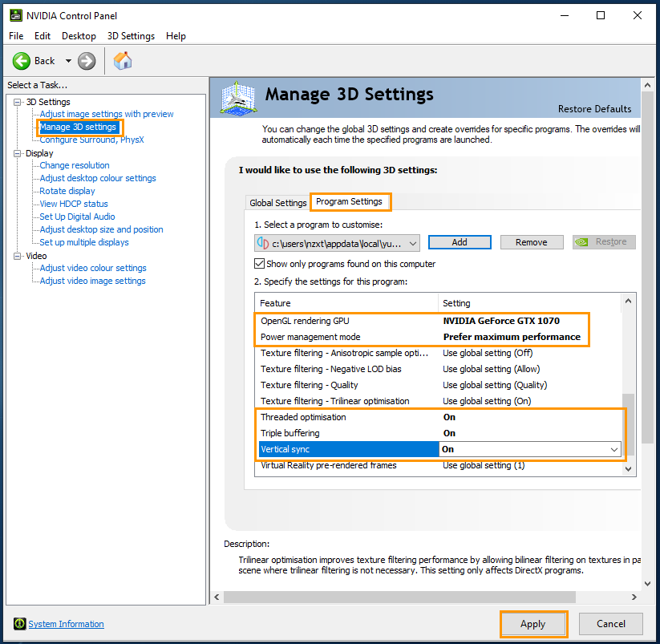Collapse the Display tree node

pyautogui.click(x=18, y=153)
